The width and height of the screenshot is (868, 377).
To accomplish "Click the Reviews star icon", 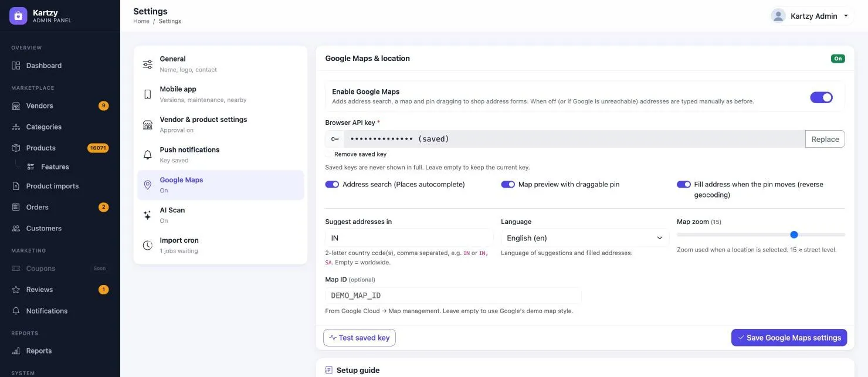I will [16, 290].
